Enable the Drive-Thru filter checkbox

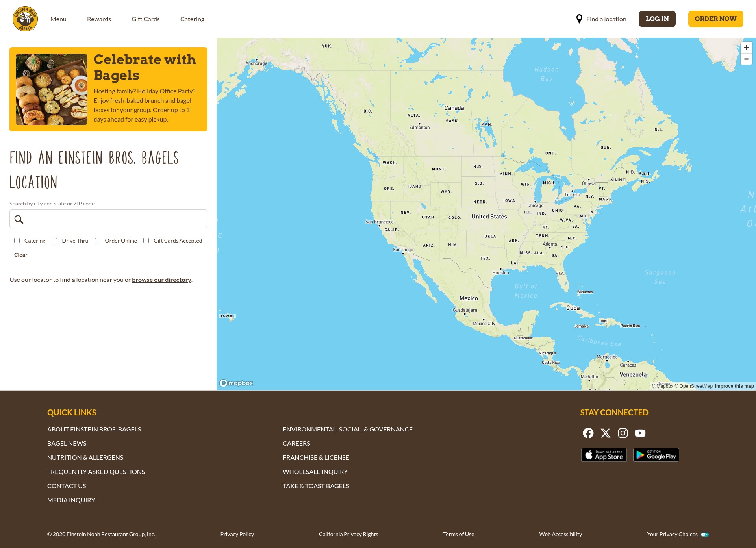[54, 241]
